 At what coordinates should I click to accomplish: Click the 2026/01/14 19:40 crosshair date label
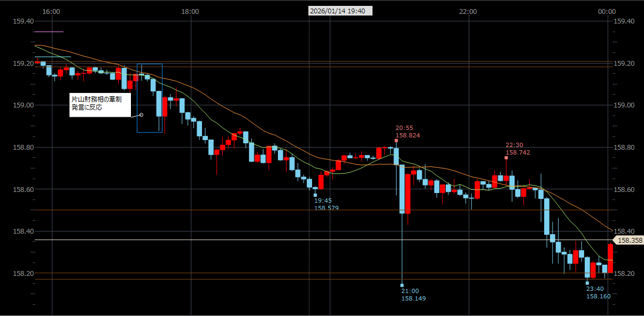[340, 11]
